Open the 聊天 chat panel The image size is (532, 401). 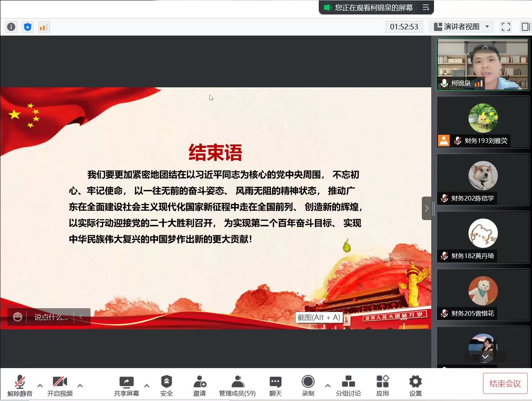[x=275, y=386]
